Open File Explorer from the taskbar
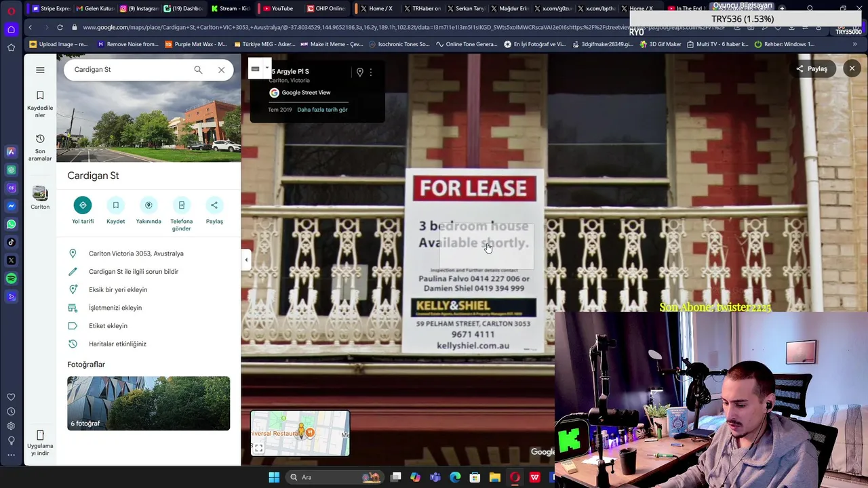The height and width of the screenshot is (488, 868). (495, 477)
